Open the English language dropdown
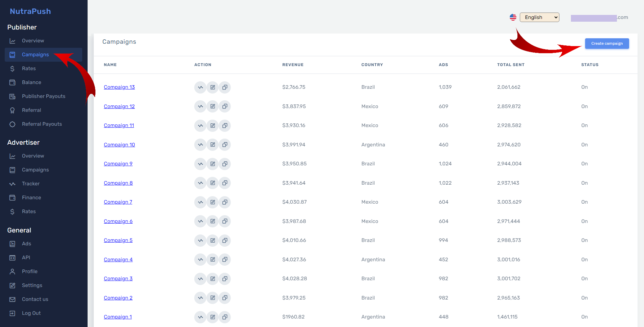 tap(539, 17)
